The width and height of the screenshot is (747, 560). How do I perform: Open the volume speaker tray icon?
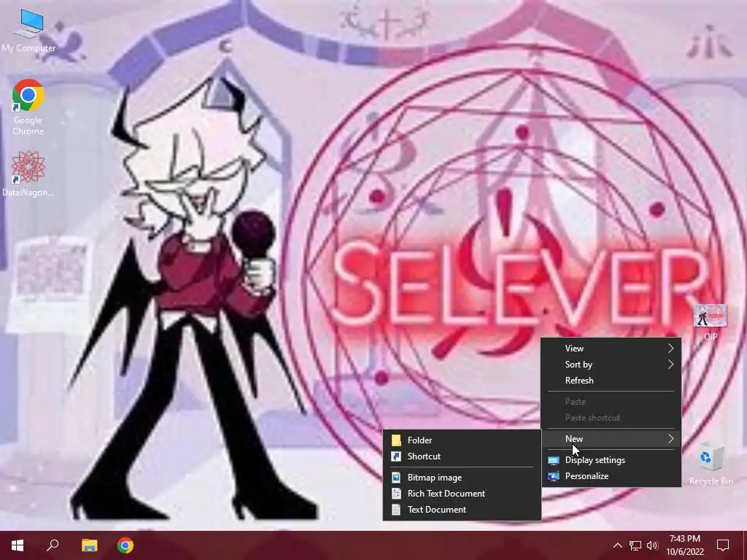(x=652, y=545)
